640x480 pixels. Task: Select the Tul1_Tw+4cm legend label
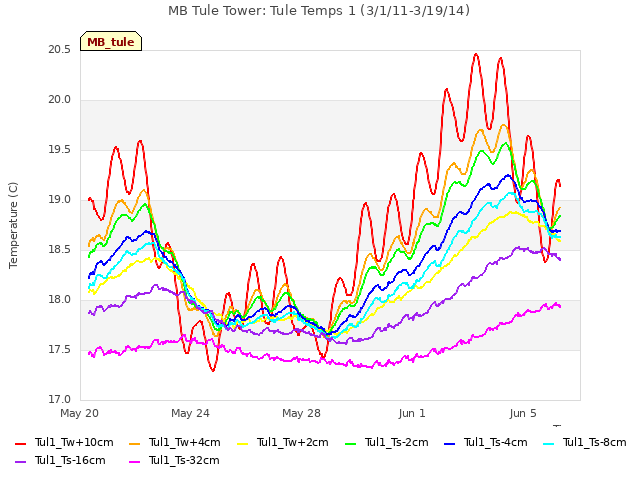pos(184,442)
